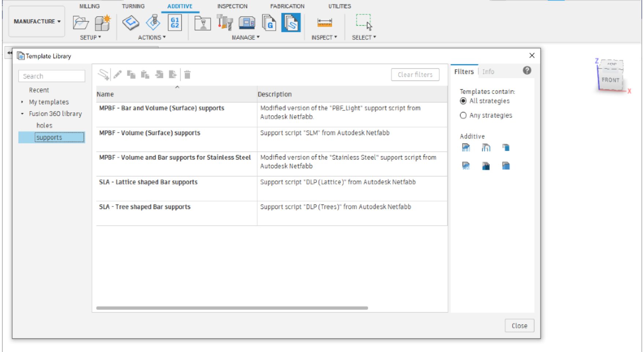This screenshot has height=352, width=644.
Task: Click the delete trash icon in template toolbar
Action: point(187,75)
